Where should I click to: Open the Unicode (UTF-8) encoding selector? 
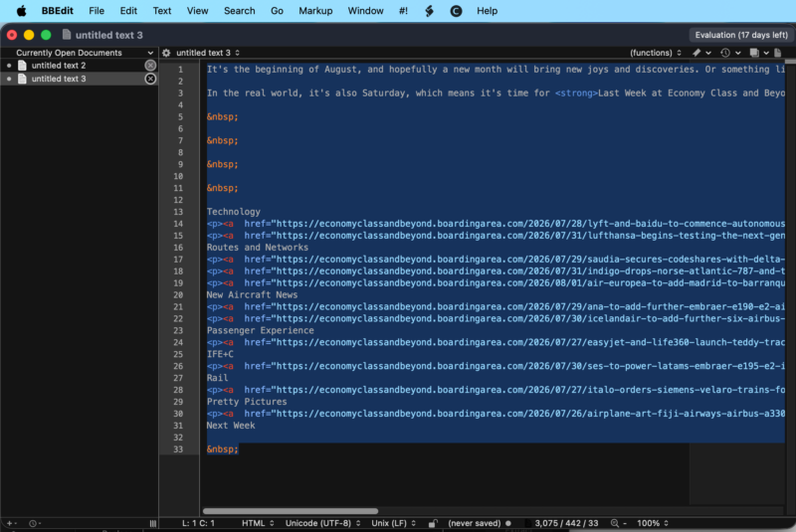coord(322,523)
